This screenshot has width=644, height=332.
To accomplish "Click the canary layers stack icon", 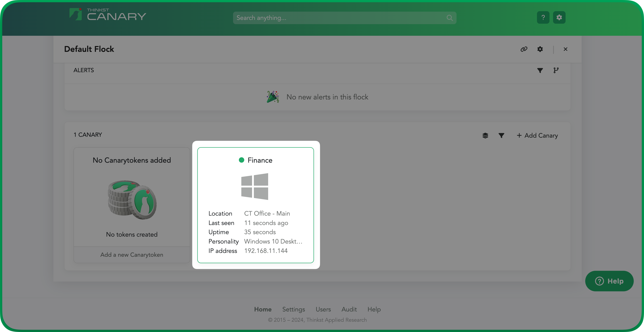I will [485, 135].
